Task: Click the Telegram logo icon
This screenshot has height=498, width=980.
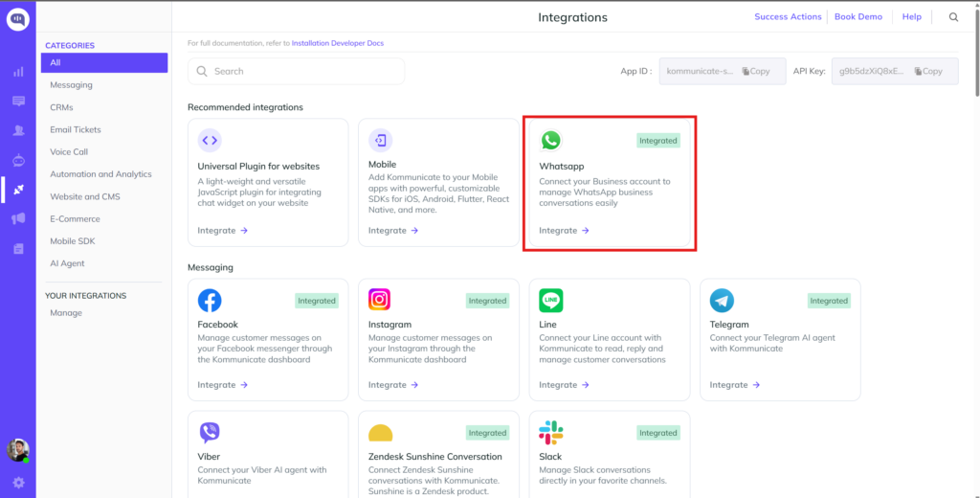Action: pyautogui.click(x=722, y=301)
